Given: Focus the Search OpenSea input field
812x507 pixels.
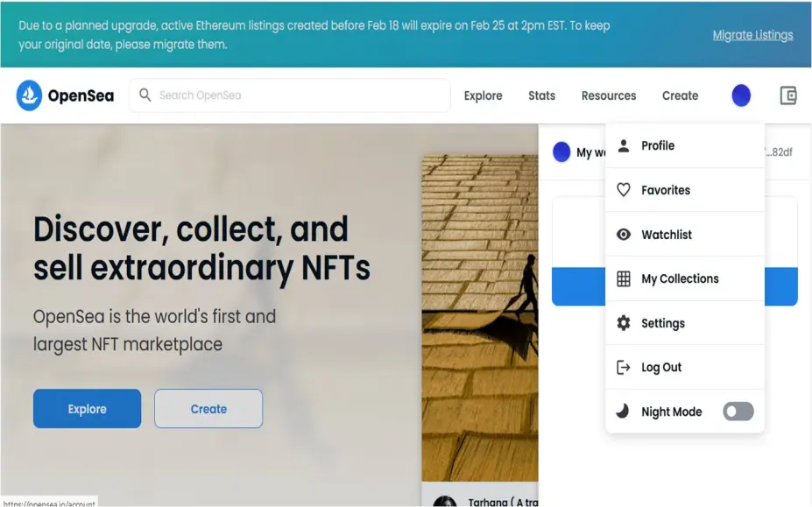Looking at the screenshot, I should 290,95.
